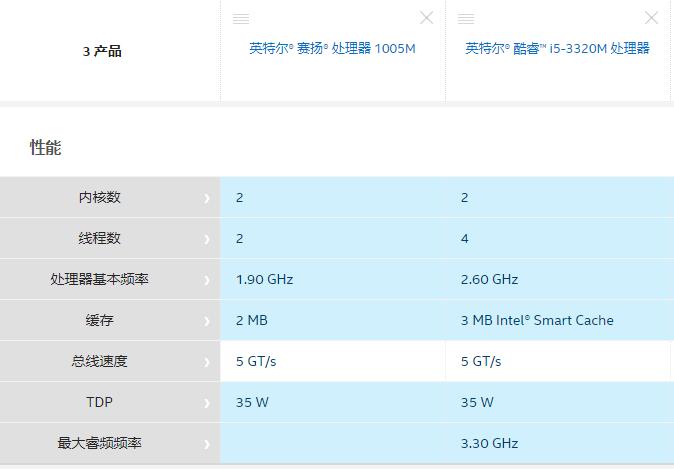
Task: Select the 处理器基本频率 row label
Action: pos(99,279)
